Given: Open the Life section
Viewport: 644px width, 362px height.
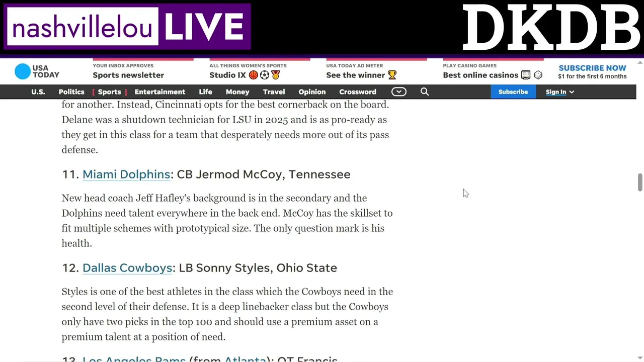Looking at the screenshot, I should [205, 92].
